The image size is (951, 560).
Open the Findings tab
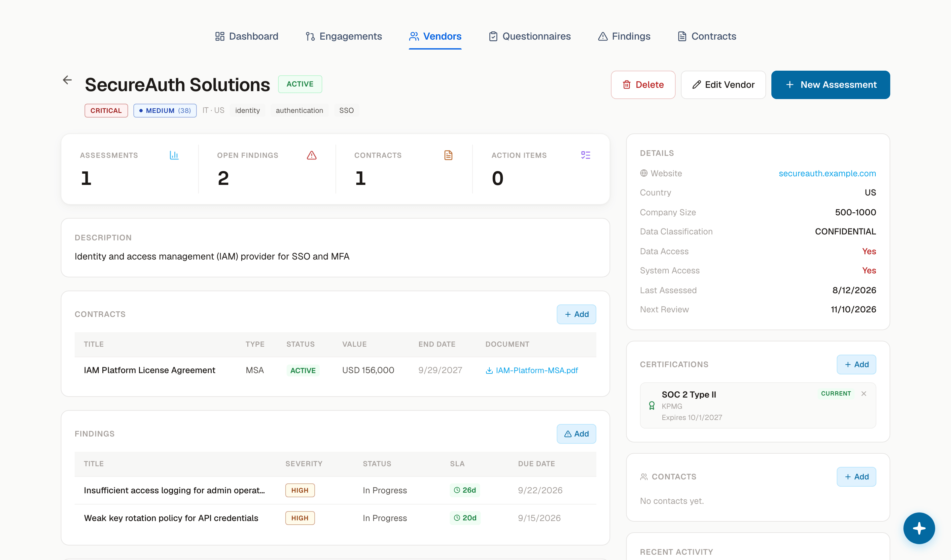point(624,36)
